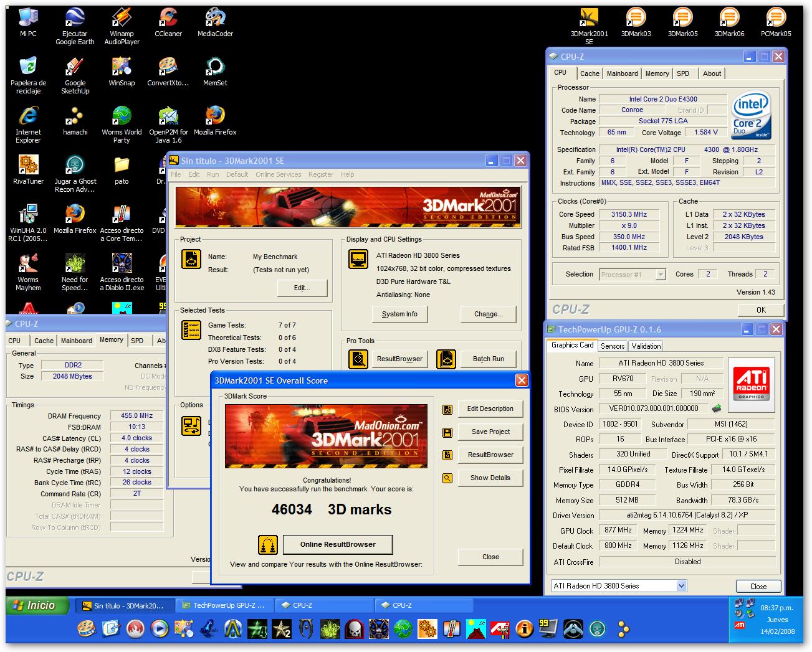Click the Save Project button

tap(490, 432)
